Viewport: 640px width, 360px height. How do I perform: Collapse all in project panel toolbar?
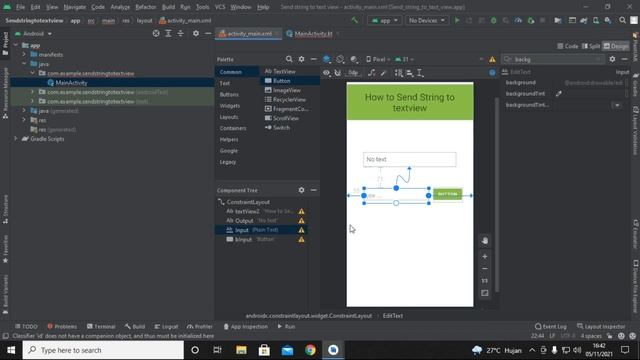point(180,33)
